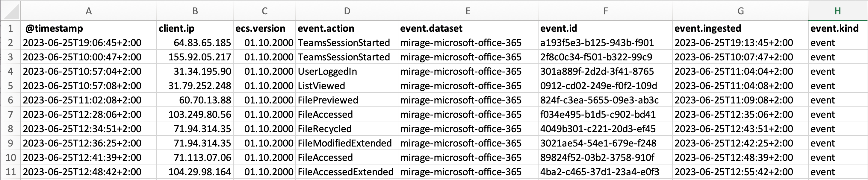Select column D header
The height and width of the screenshot is (180, 868).
pyautogui.click(x=347, y=11)
